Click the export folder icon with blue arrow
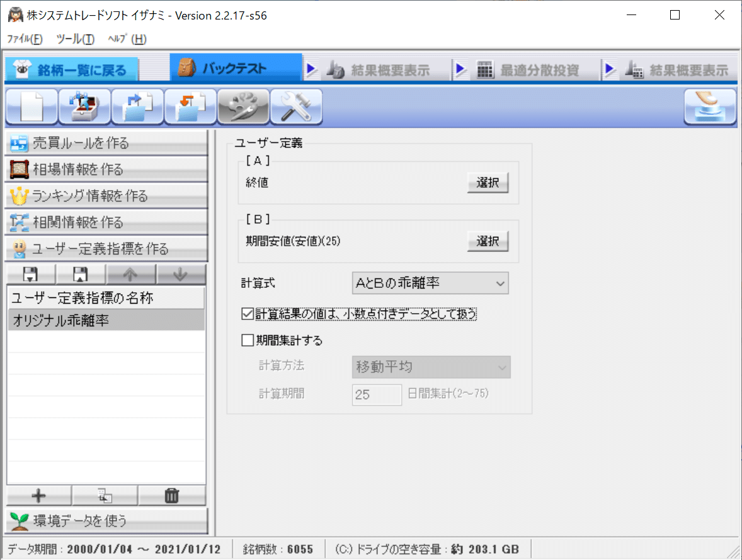The height and width of the screenshot is (560, 742). click(x=137, y=107)
